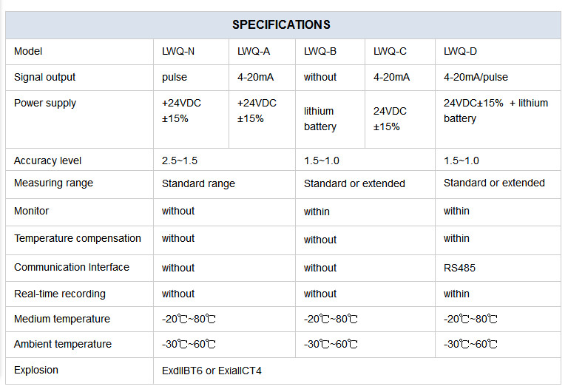
Task: Click the Real-time recording row label
Action: coord(60,294)
